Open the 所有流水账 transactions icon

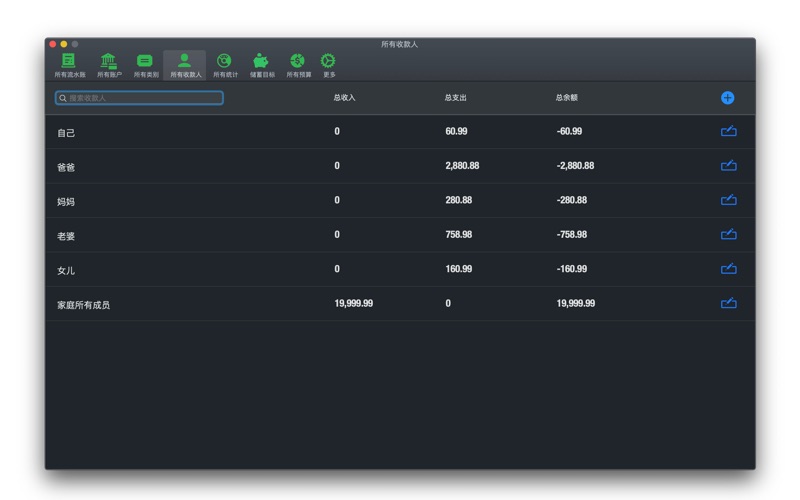[x=69, y=62]
